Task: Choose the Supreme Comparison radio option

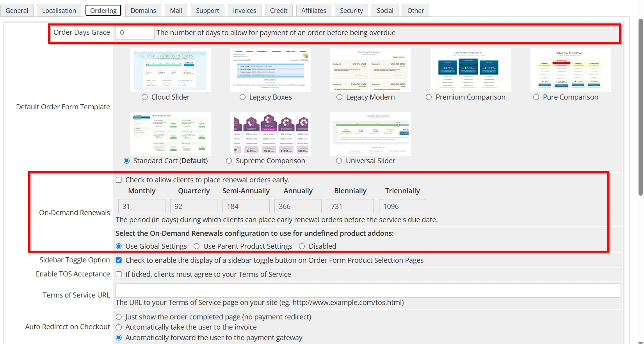Action: coord(229,161)
